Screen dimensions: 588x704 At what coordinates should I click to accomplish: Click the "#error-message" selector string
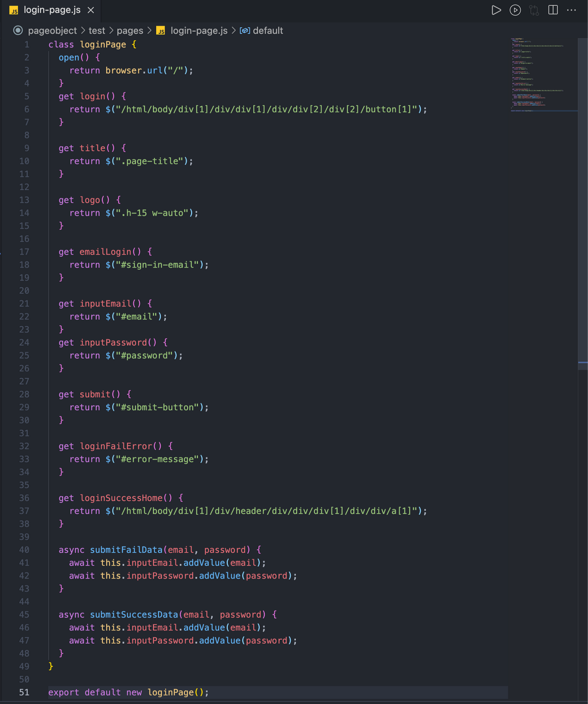pos(157,459)
